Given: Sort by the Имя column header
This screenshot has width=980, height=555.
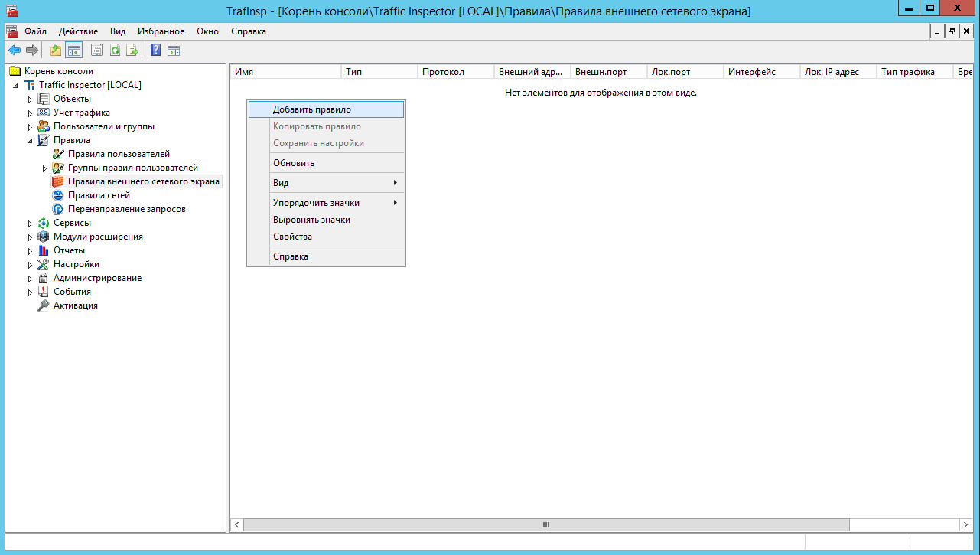Looking at the screenshot, I should coord(285,72).
